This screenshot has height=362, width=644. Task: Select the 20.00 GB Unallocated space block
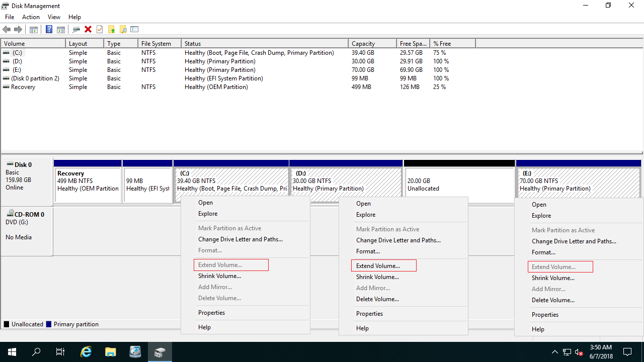(459, 185)
